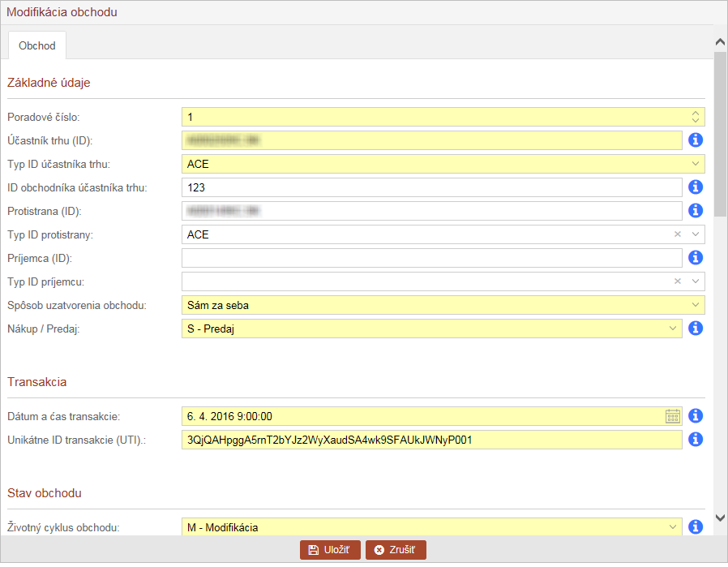Image resolution: width=728 pixels, height=567 pixels.
Task: Click scrollbar up arrow
Action: pos(720,42)
